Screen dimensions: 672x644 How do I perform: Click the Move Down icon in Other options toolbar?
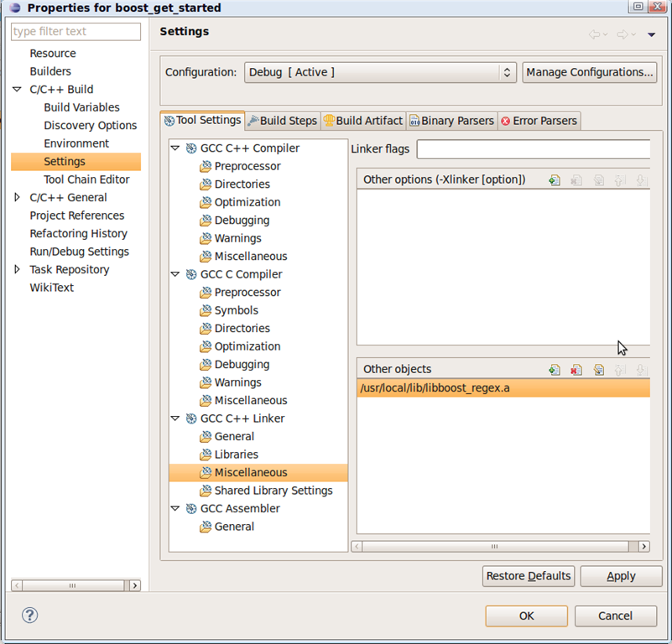point(641,180)
